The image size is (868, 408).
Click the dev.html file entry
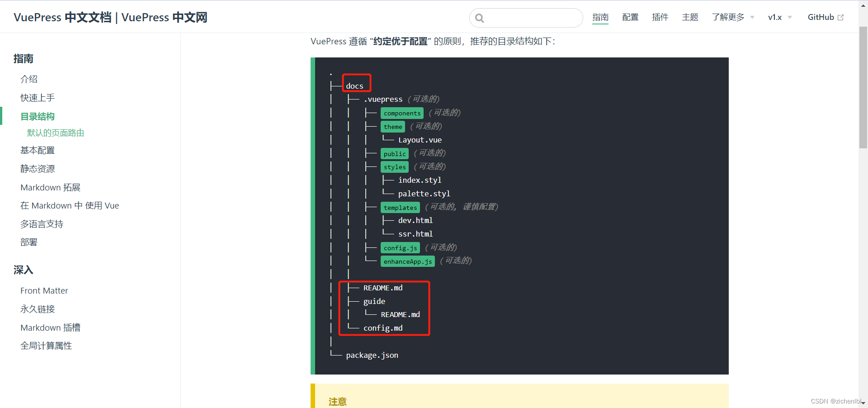[x=415, y=220]
